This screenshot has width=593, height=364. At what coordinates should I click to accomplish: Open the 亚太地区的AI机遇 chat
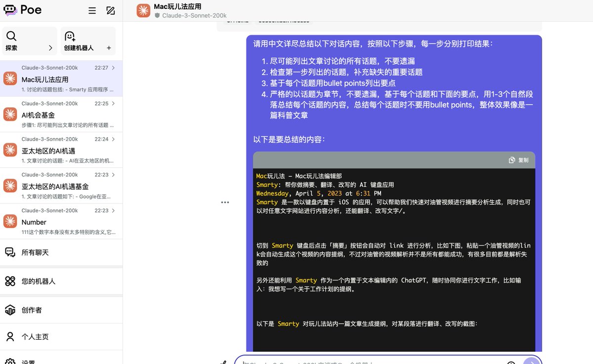coord(61,150)
